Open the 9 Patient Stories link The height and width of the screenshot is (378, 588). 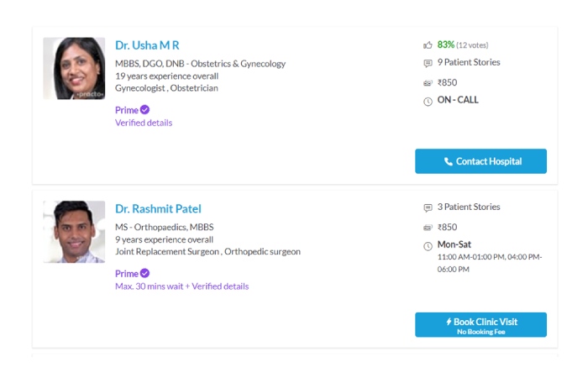(x=469, y=62)
